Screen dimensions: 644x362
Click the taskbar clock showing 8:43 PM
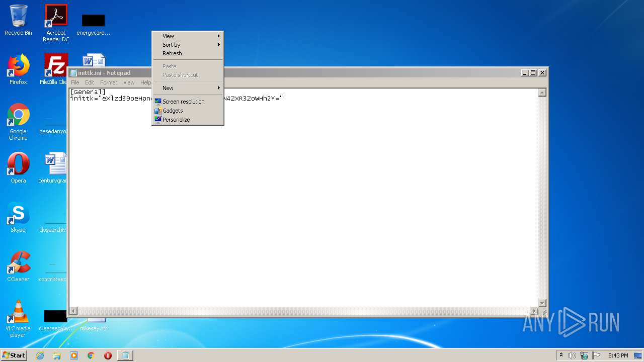click(x=618, y=355)
